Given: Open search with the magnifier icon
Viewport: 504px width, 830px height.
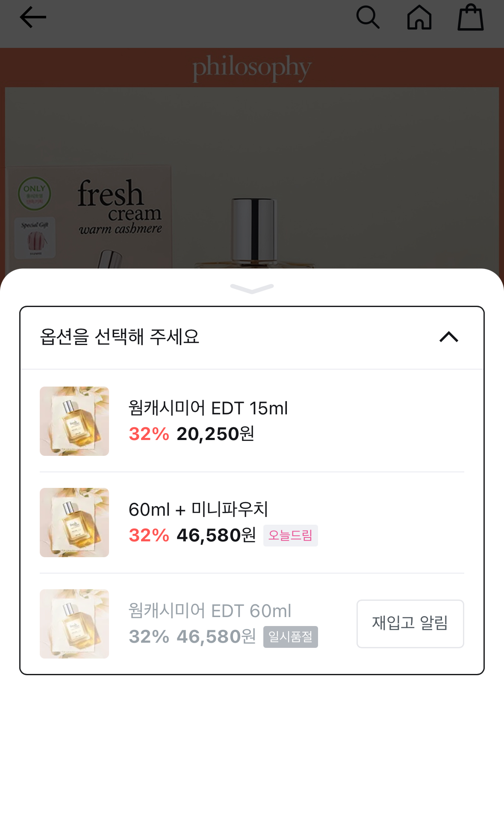Looking at the screenshot, I should (368, 18).
